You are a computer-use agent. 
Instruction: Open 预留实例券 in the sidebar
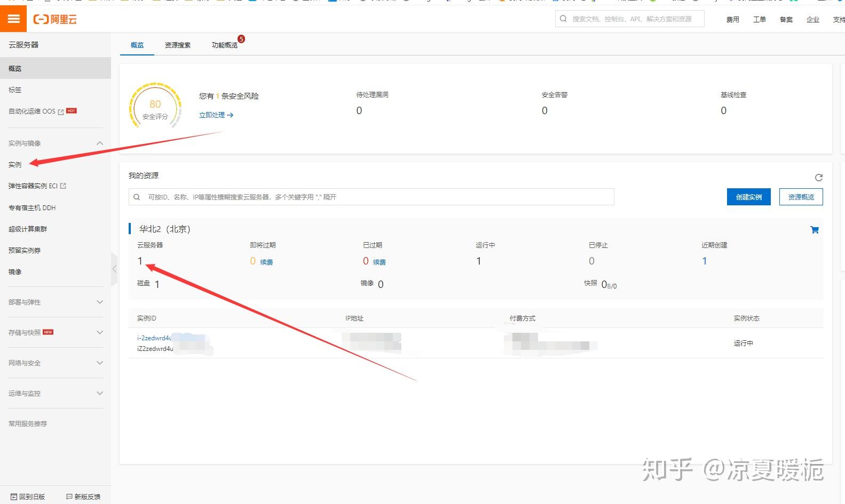[25, 250]
